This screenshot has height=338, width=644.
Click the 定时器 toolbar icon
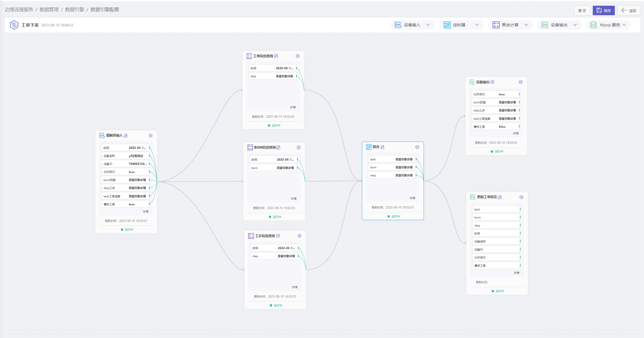click(447, 25)
